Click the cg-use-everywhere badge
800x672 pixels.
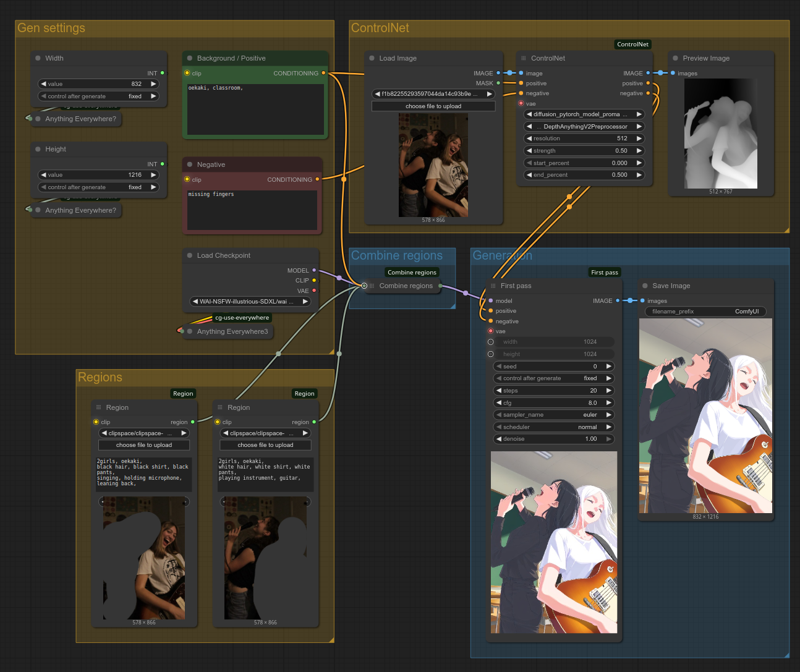coord(242,318)
